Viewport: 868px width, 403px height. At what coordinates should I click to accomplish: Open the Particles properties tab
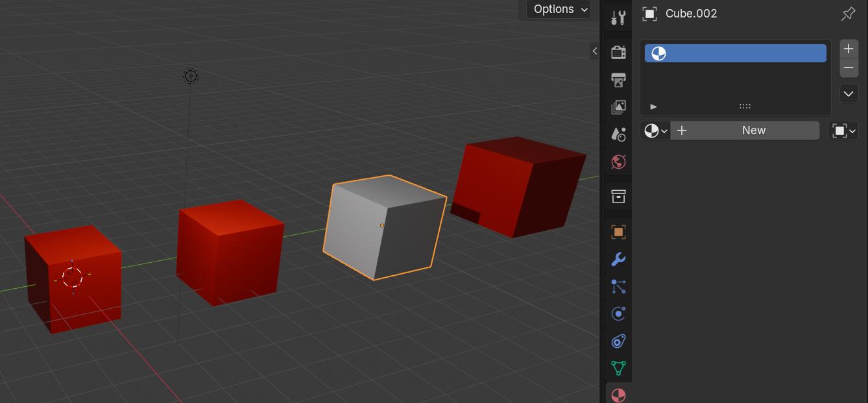[618, 287]
